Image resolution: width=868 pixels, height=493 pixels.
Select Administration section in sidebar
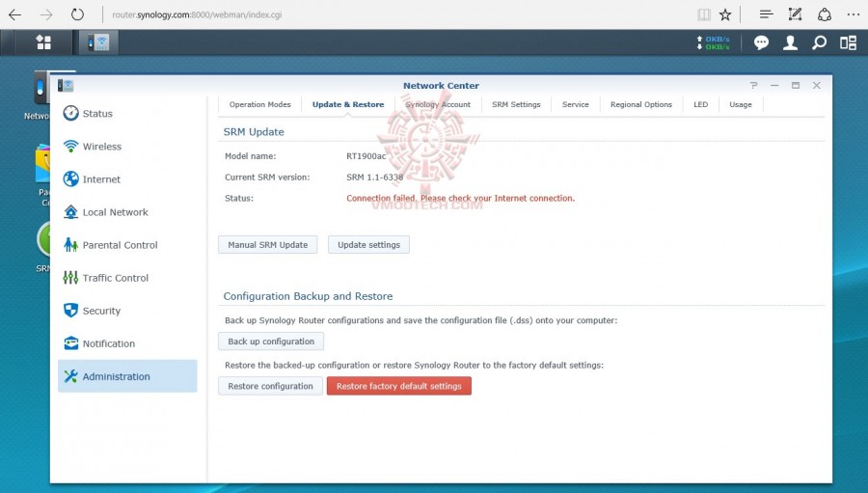pyautogui.click(x=127, y=376)
